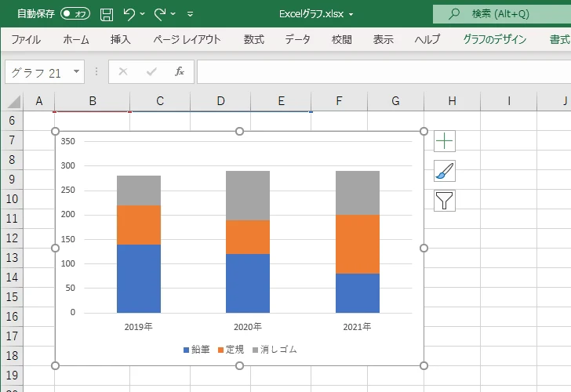Viewport: 571px width, 392px height.
Task: Select the orange 2019年 bar segment
Action: click(139, 225)
